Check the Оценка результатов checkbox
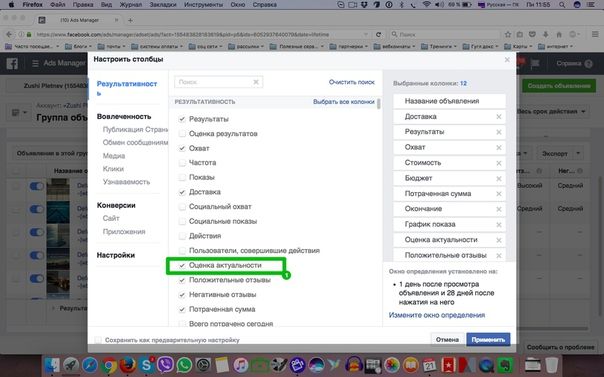Viewport: 604px width, 377px height. pos(182,134)
